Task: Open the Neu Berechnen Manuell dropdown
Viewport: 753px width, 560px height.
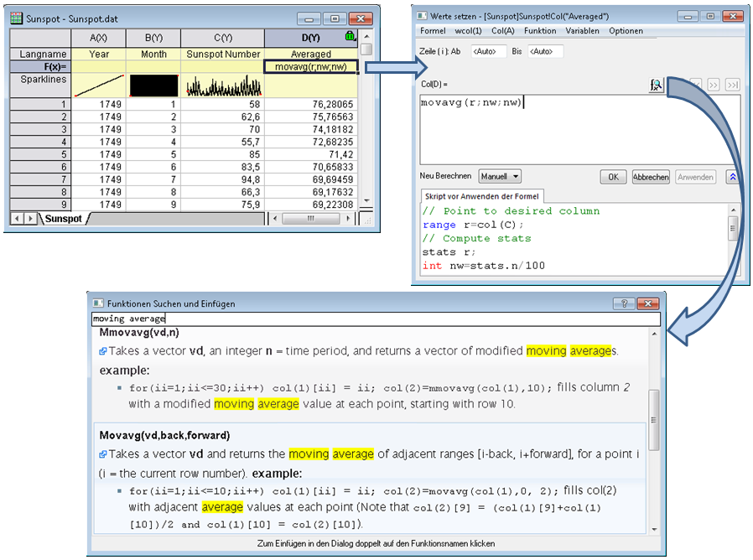Action: [x=500, y=177]
